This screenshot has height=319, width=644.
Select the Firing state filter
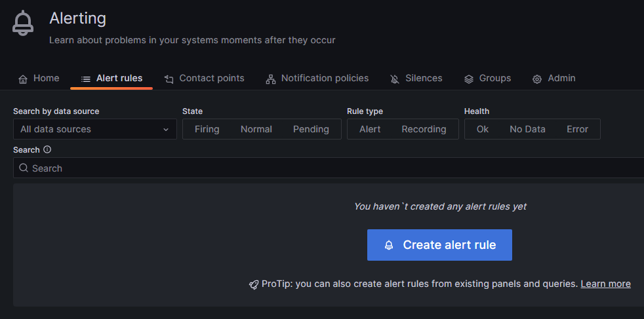(x=207, y=129)
